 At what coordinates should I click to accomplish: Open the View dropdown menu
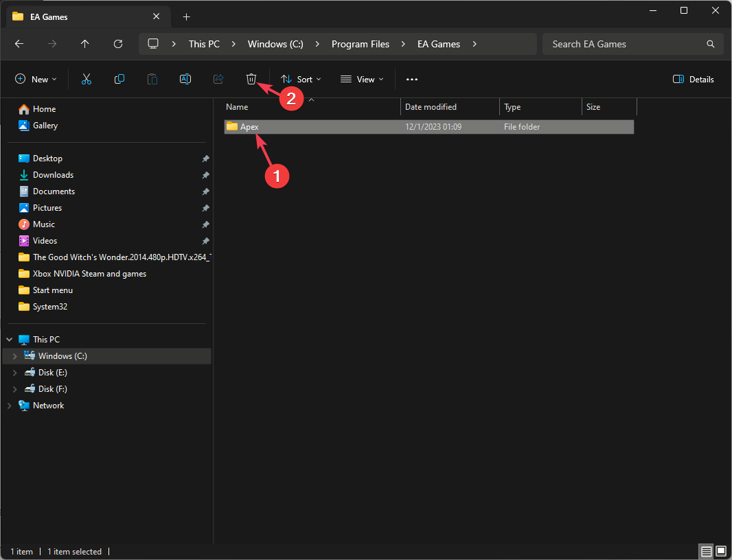tap(362, 80)
